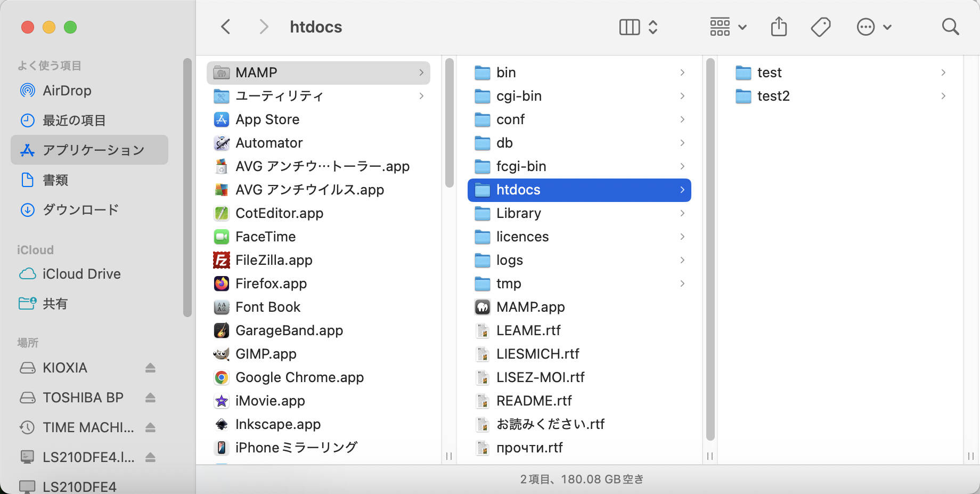Screen dimensions: 980x494
Task: Open the test2 folder
Action: coord(773,96)
